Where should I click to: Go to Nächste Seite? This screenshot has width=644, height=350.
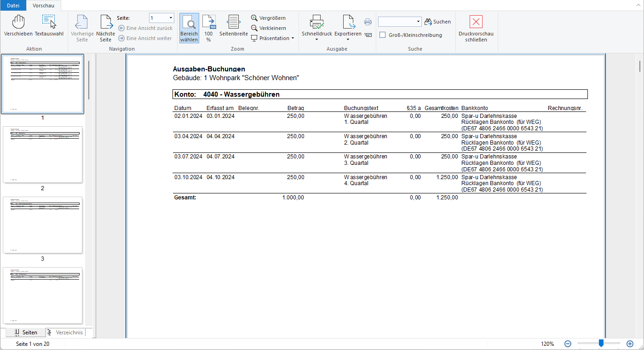(x=106, y=29)
